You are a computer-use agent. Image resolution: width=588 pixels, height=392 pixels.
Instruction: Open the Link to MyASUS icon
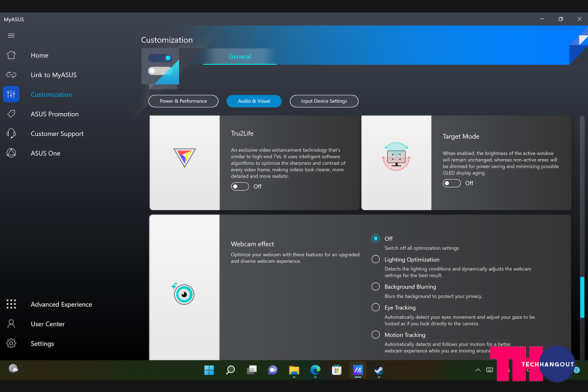(11, 75)
